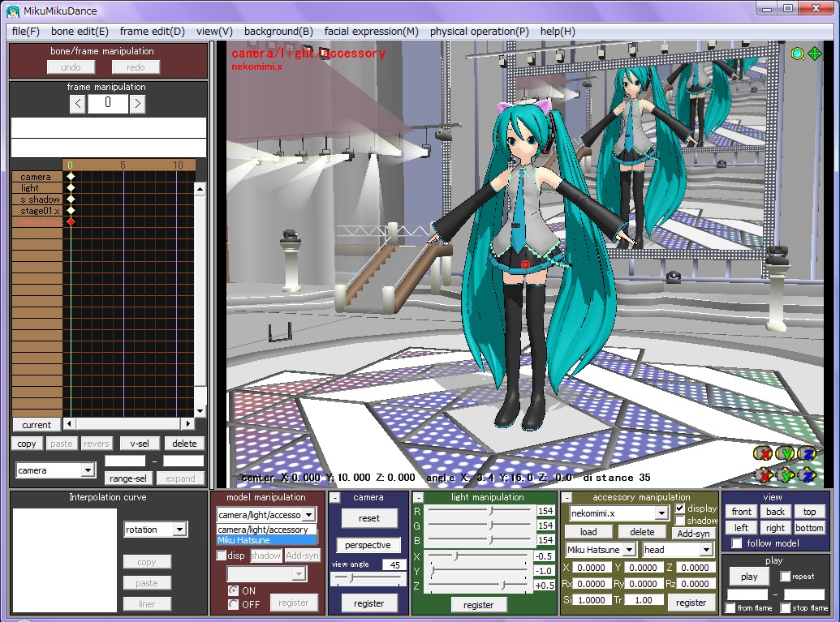Click the green viewport move cross icon
Viewport: 840px width, 622px height.
pos(814,54)
